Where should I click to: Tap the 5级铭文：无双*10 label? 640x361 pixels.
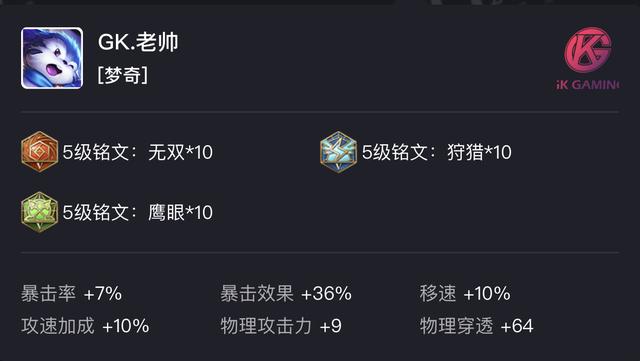pos(138,152)
